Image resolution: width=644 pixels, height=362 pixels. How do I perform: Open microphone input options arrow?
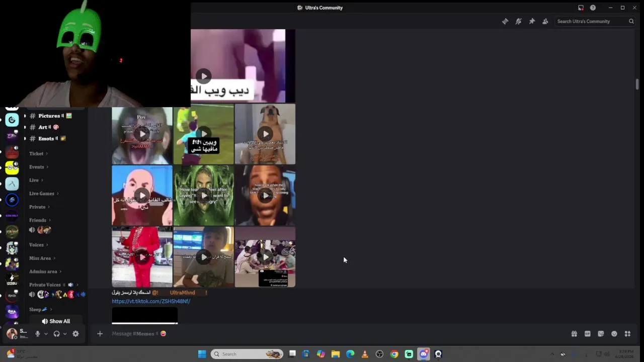46,334
